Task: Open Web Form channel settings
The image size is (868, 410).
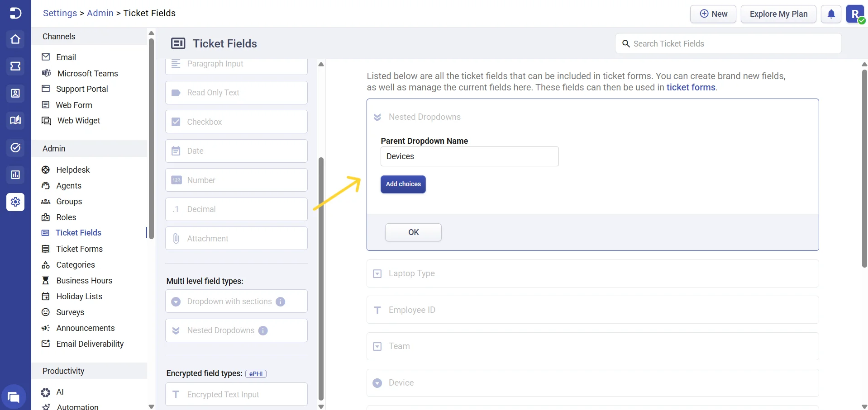Action: coord(74,105)
